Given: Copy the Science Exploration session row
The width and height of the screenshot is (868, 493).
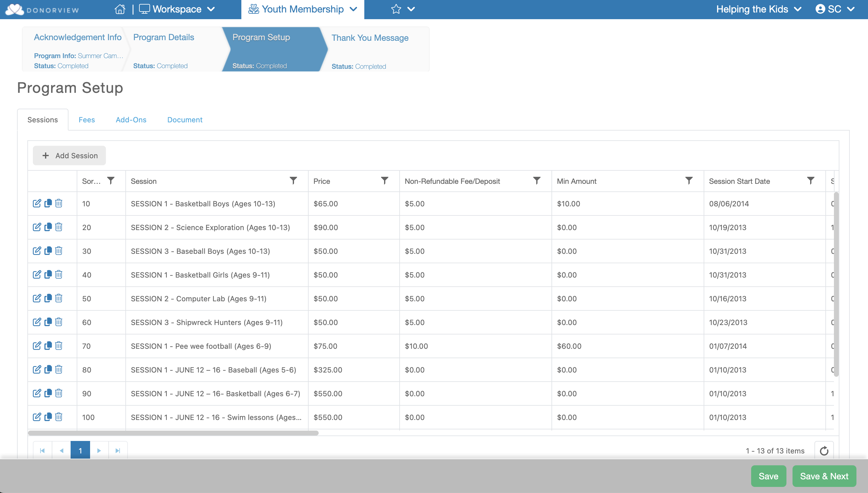Looking at the screenshot, I should point(48,227).
